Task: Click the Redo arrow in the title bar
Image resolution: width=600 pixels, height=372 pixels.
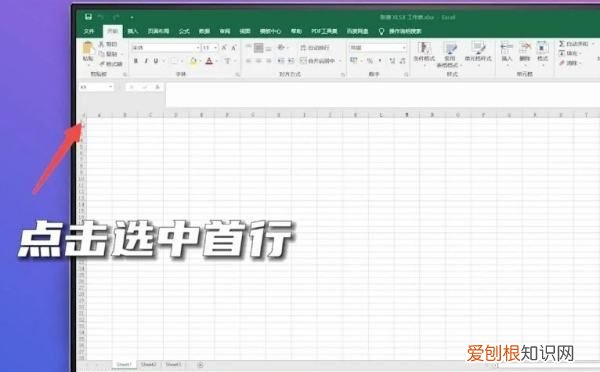Action: 116,17
